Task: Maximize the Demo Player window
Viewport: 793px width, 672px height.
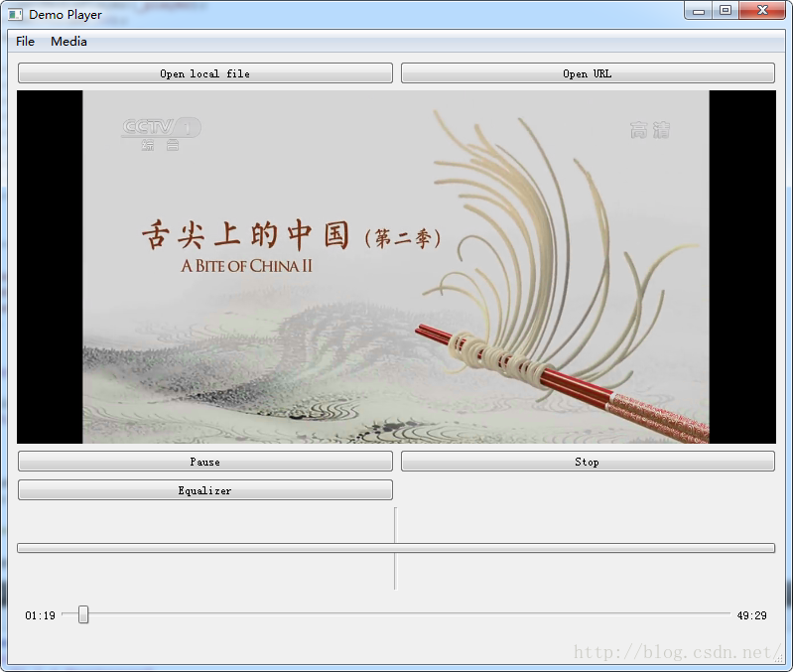Action: click(726, 11)
